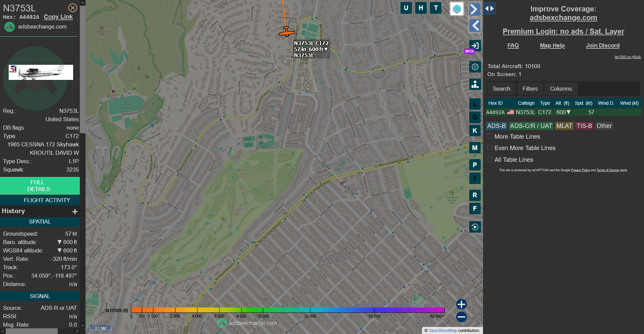The width and height of the screenshot is (644, 334).
Task: Sort table by Hex ID column
Action: click(495, 103)
